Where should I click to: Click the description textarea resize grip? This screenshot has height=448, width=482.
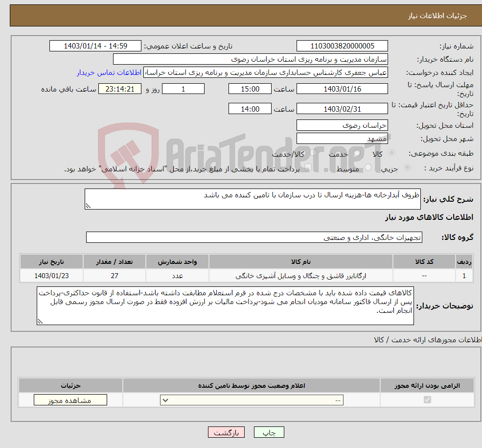(88, 206)
